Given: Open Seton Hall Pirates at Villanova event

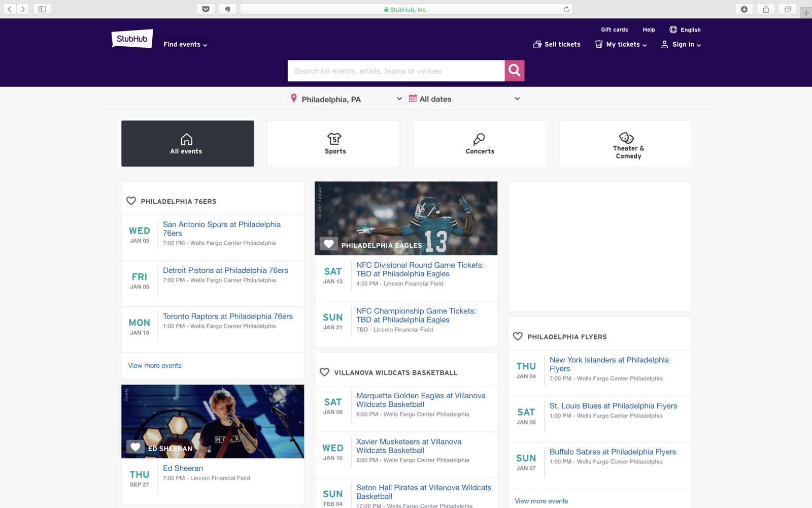Looking at the screenshot, I should [424, 492].
